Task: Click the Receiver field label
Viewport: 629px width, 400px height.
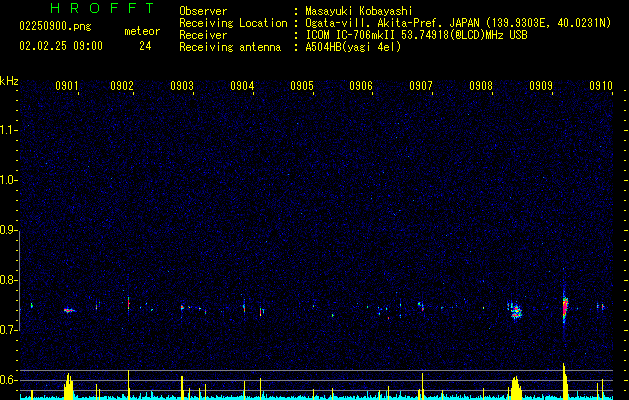Action: click(203, 35)
